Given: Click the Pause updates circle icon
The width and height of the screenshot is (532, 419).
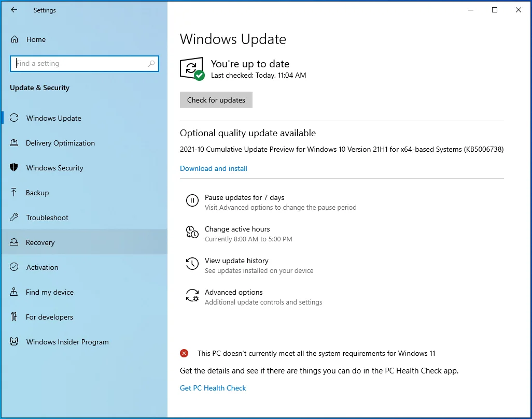Looking at the screenshot, I should click(192, 200).
